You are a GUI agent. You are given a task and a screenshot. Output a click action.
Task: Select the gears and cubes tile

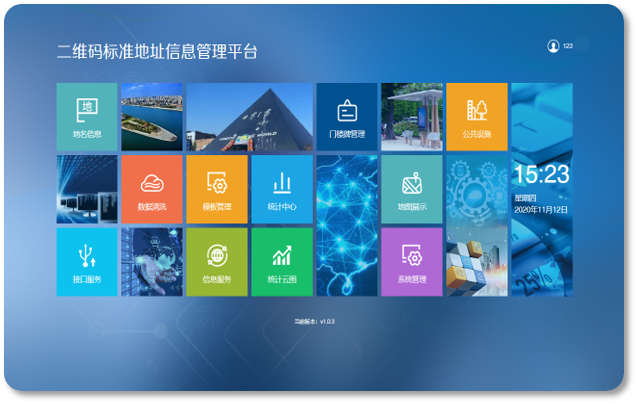(477, 226)
